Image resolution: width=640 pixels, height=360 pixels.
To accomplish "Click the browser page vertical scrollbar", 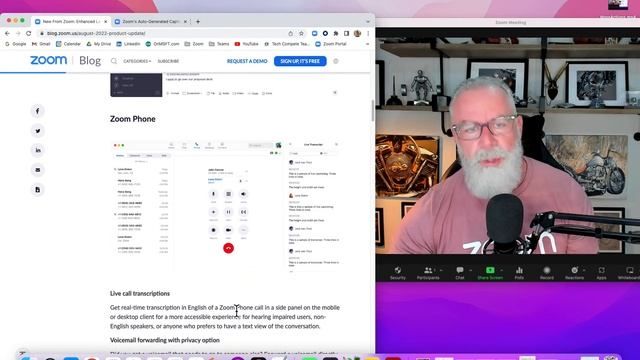I will click(x=372, y=110).
